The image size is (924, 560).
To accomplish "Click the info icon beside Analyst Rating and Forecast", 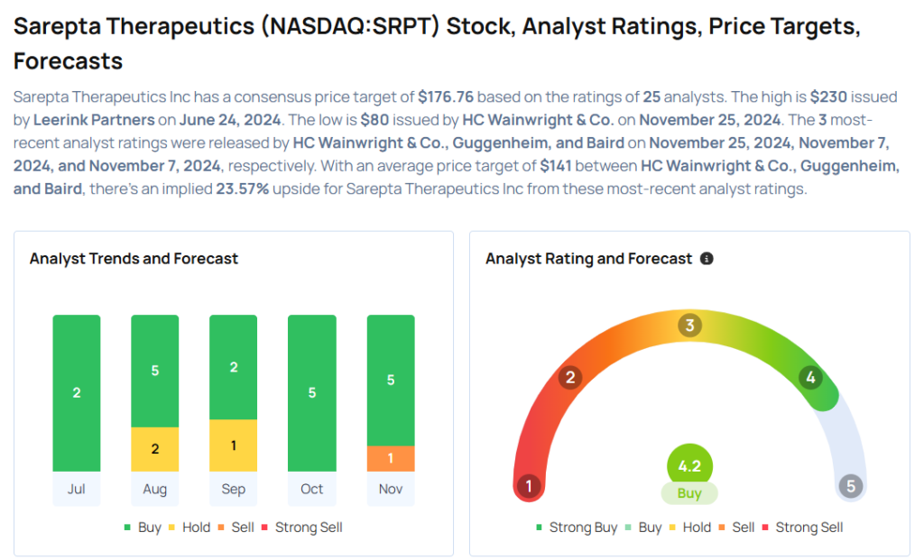I will click(x=707, y=259).
